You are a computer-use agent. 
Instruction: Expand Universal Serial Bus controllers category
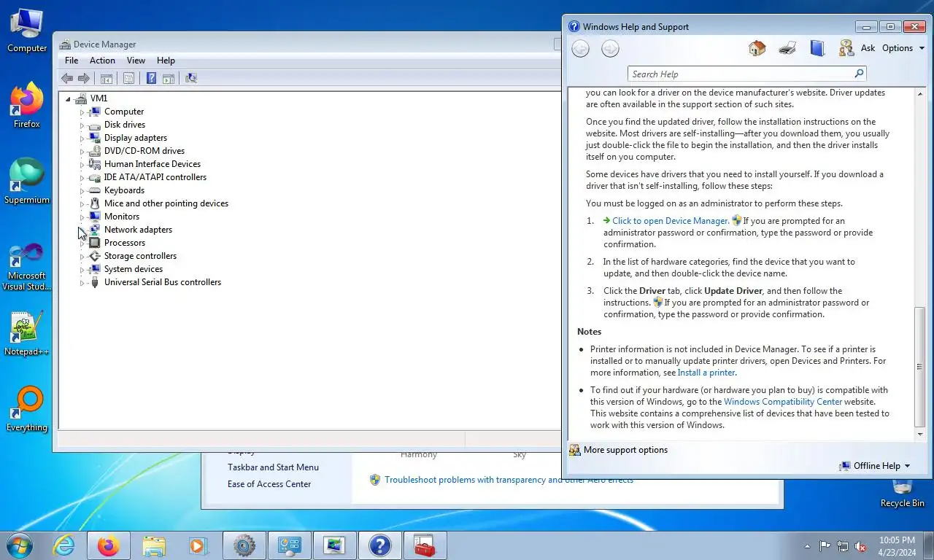click(82, 283)
